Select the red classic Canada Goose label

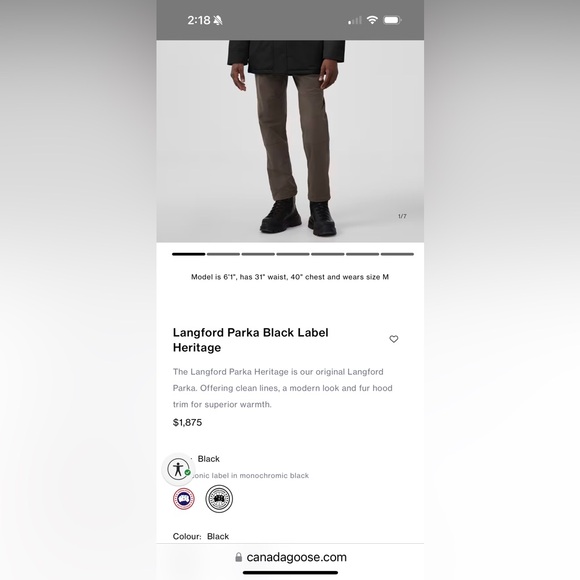pyautogui.click(x=184, y=499)
